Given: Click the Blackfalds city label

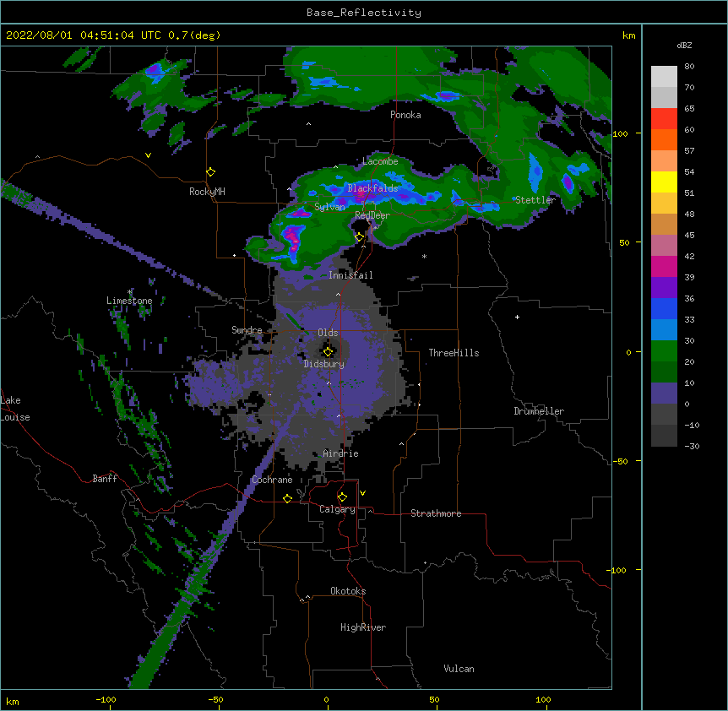Looking at the screenshot, I should [372, 188].
